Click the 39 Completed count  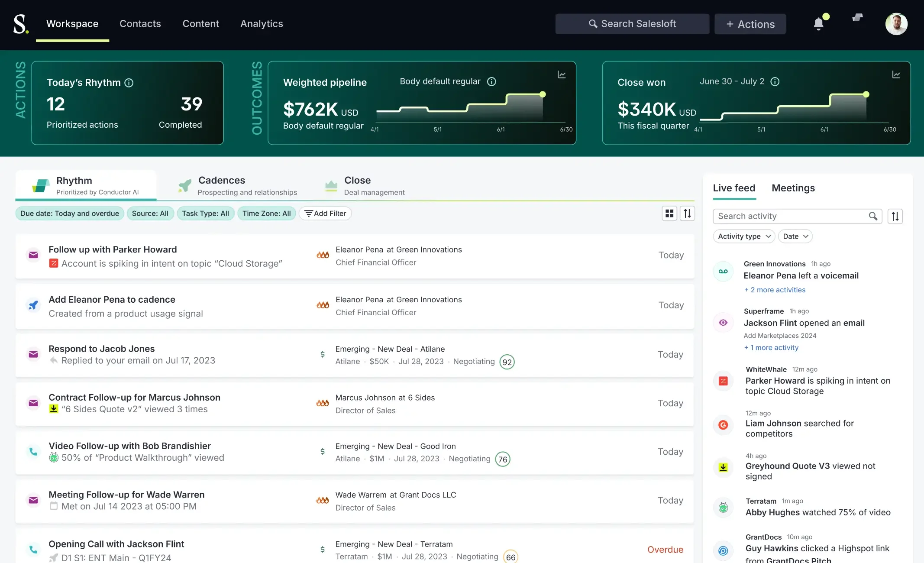(x=191, y=104)
